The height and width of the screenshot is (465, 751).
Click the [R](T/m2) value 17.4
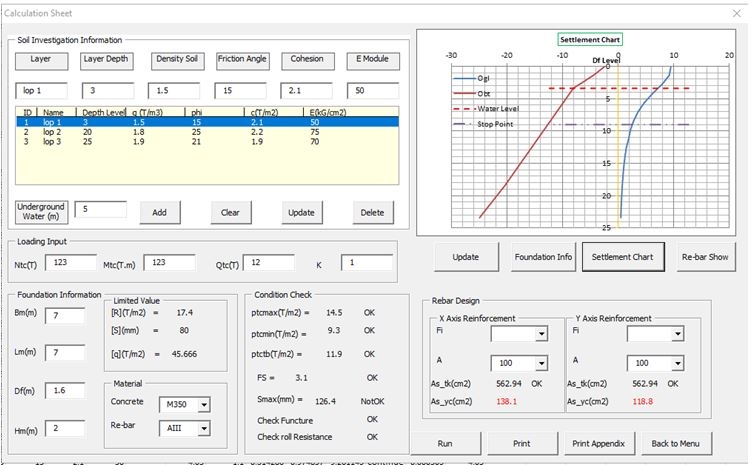point(184,313)
